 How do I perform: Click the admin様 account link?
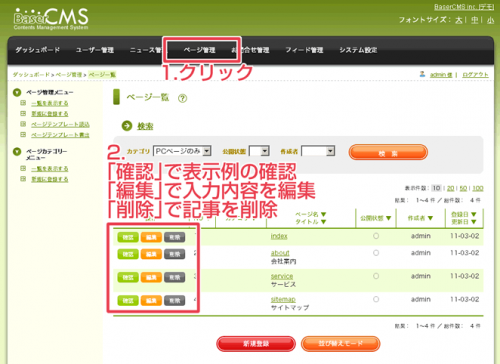pos(441,75)
